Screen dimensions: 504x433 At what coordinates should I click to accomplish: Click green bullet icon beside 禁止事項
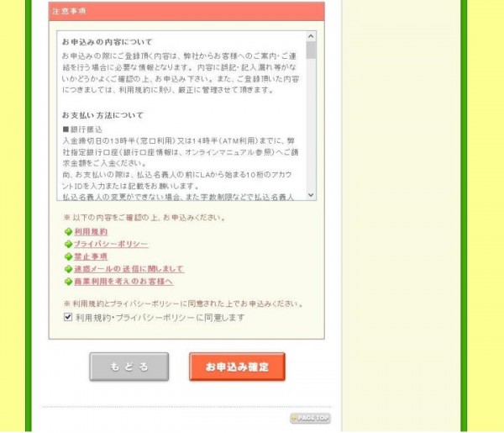[x=68, y=256]
